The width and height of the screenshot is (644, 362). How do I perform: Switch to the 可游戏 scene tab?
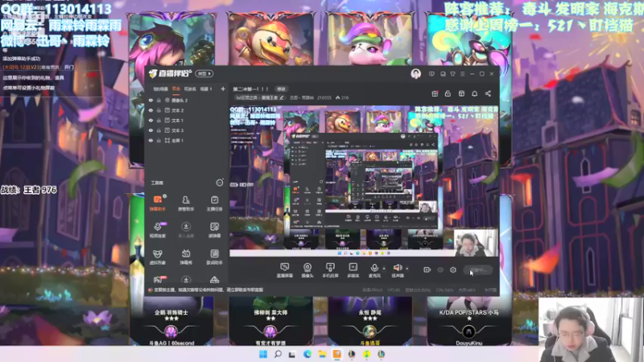190,89
